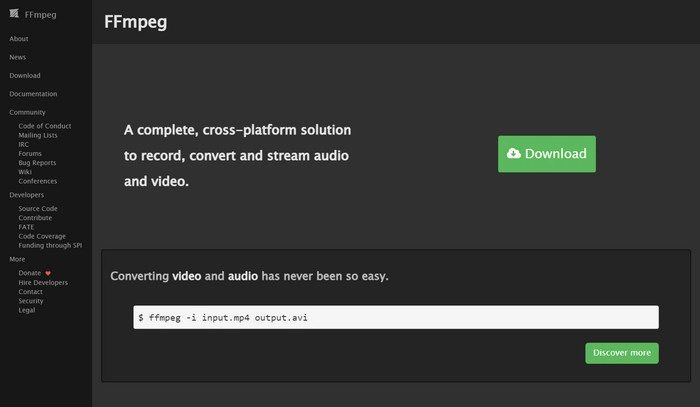The width and height of the screenshot is (700, 407).
Task: Visit the Source Code page
Action: (38, 208)
